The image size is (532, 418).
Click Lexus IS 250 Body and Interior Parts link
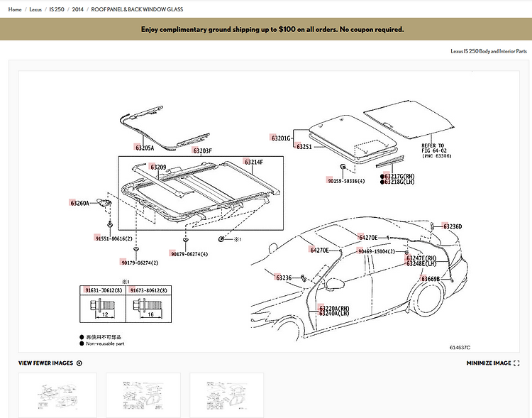tap(489, 51)
